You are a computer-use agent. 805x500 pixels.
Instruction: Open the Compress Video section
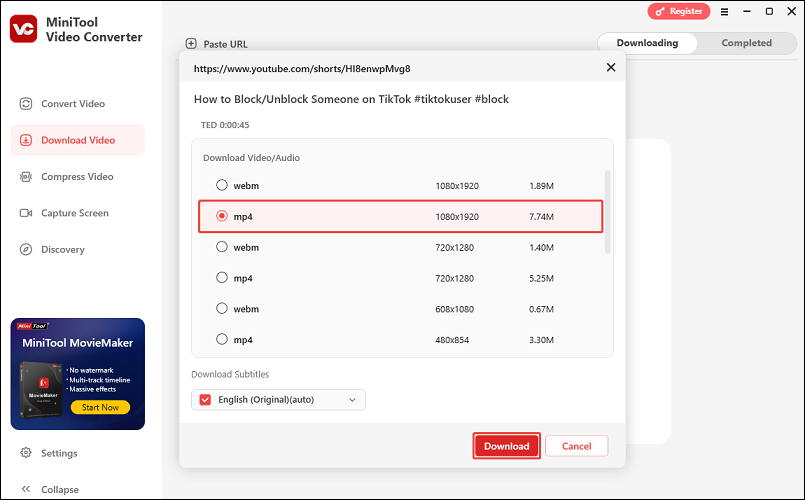click(78, 177)
